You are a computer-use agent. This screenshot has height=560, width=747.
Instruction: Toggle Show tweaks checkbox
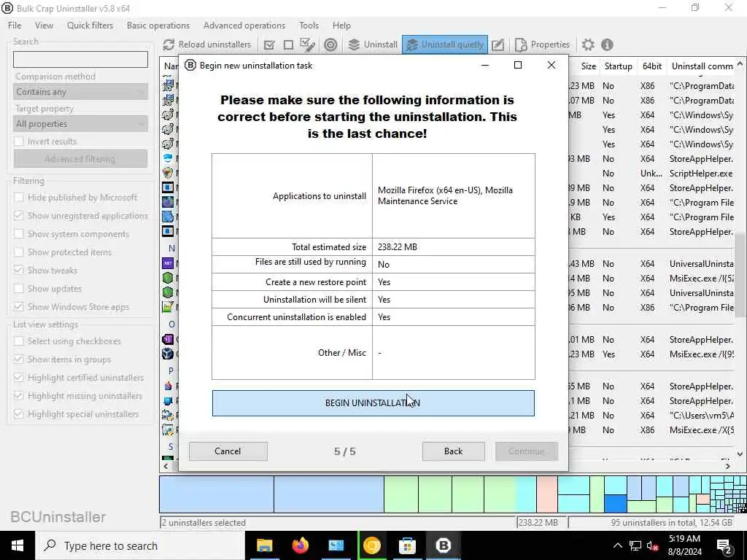(18, 270)
